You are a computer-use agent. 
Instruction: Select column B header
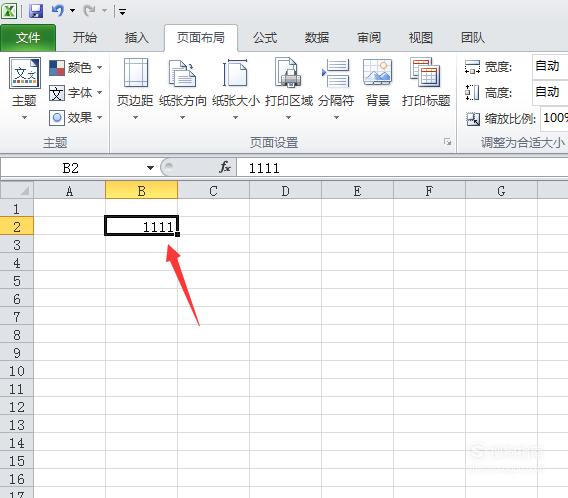(x=142, y=190)
